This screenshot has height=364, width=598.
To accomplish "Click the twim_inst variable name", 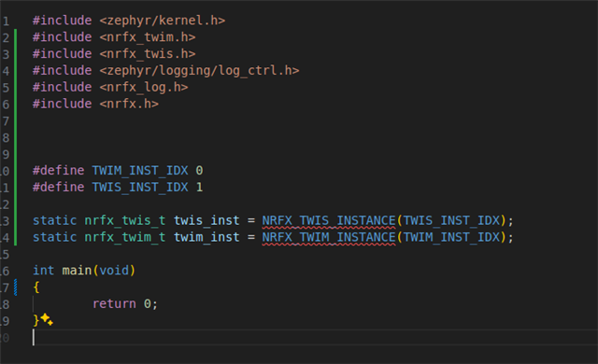I will pyautogui.click(x=206, y=238).
